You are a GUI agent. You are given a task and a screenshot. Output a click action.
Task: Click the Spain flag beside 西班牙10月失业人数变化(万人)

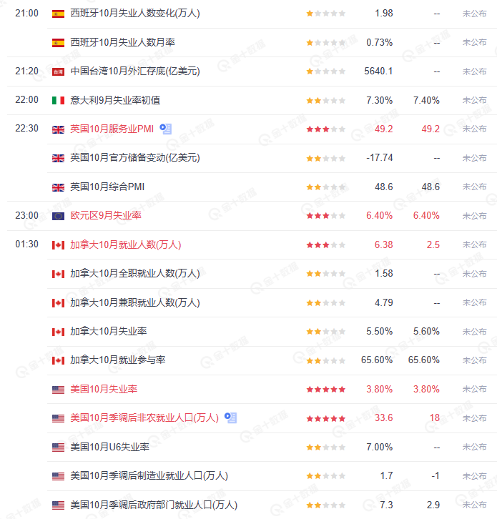(x=58, y=14)
